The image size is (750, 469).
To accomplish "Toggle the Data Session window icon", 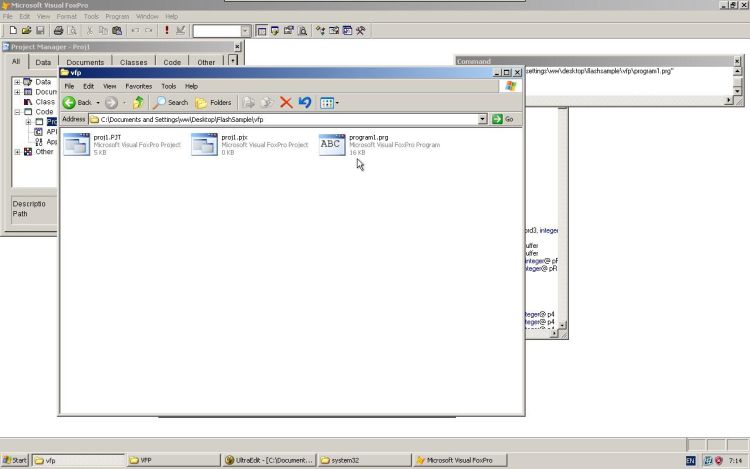I will [275, 31].
